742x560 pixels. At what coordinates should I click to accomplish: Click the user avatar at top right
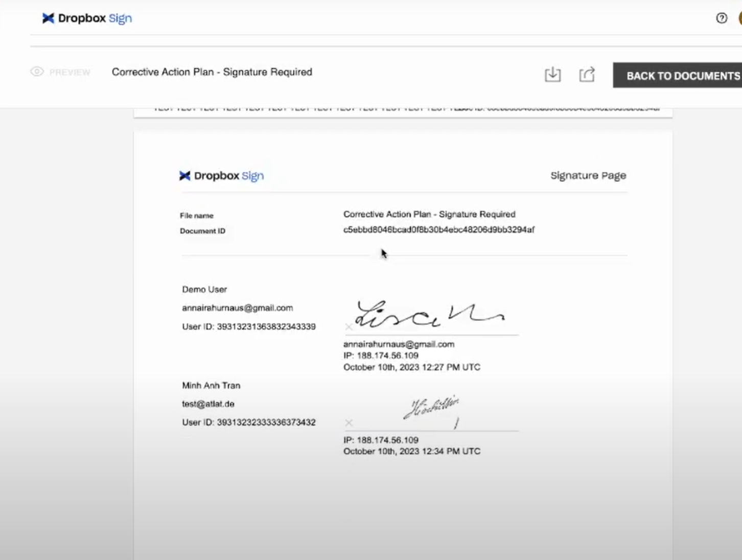pyautogui.click(x=739, y=18)
